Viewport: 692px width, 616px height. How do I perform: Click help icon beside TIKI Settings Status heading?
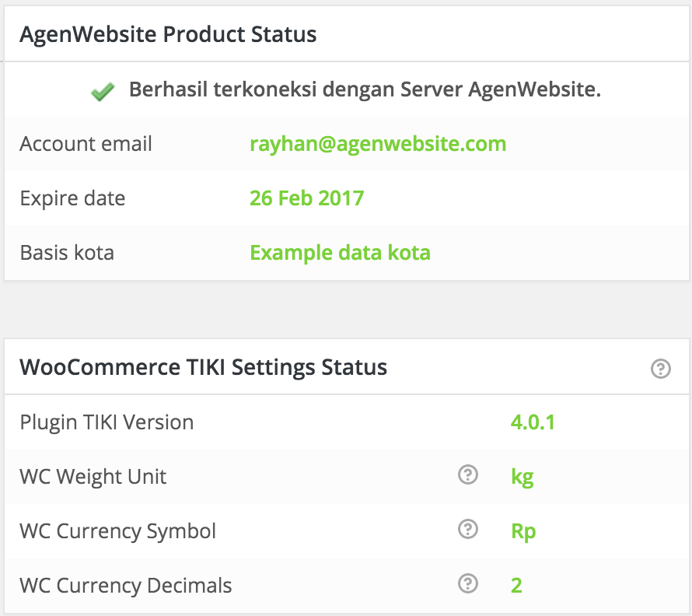[661, 368]
